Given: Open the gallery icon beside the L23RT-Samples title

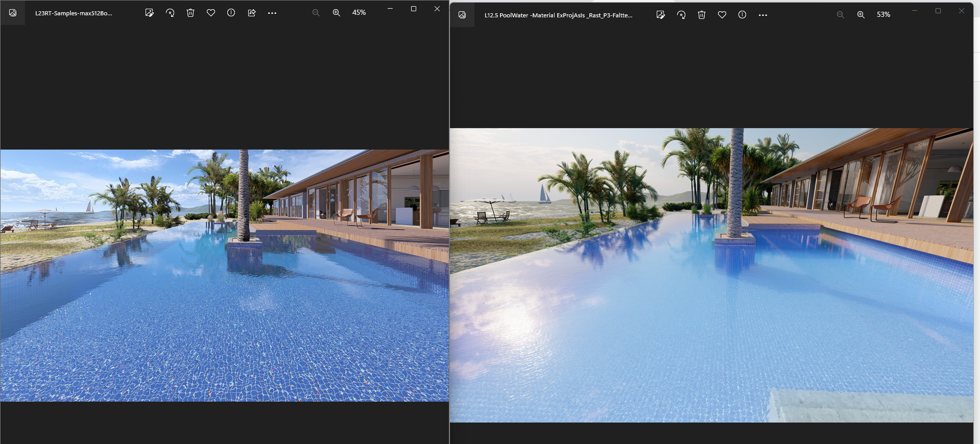Looking at the screenshot, I should [x=13, y=13].
